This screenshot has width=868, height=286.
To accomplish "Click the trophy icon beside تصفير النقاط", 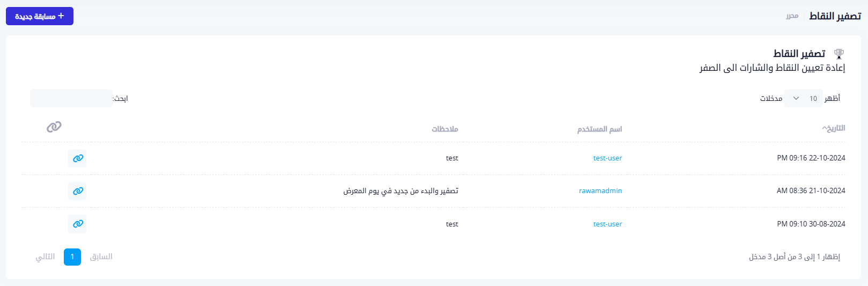I will pyautogui.click(x=839, y=54).
